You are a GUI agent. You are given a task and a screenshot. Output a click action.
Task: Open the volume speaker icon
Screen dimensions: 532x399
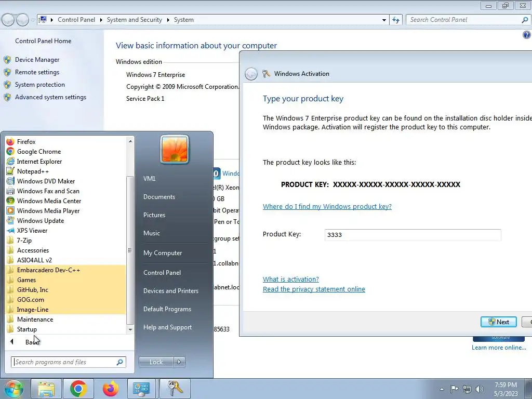[x=480, y=389]
